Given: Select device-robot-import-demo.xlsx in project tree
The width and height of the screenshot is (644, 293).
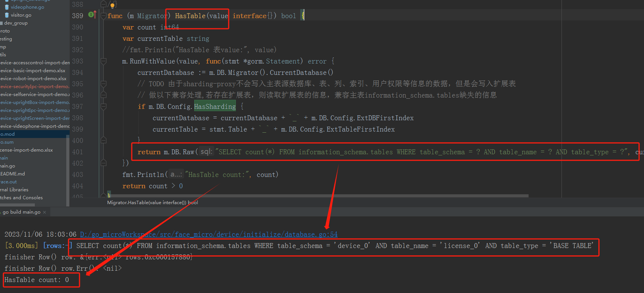Looking at the screenshot, I should (33, 78).
